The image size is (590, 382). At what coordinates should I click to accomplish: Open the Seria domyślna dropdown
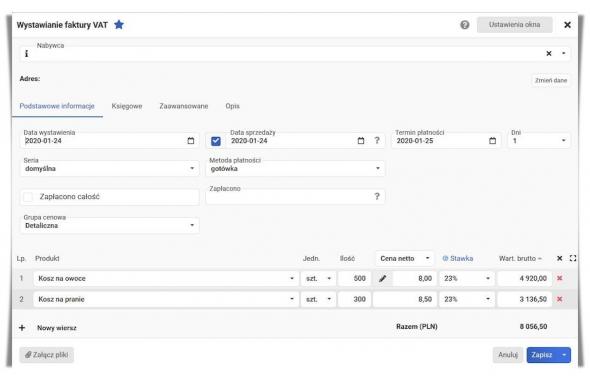[192, 168]
